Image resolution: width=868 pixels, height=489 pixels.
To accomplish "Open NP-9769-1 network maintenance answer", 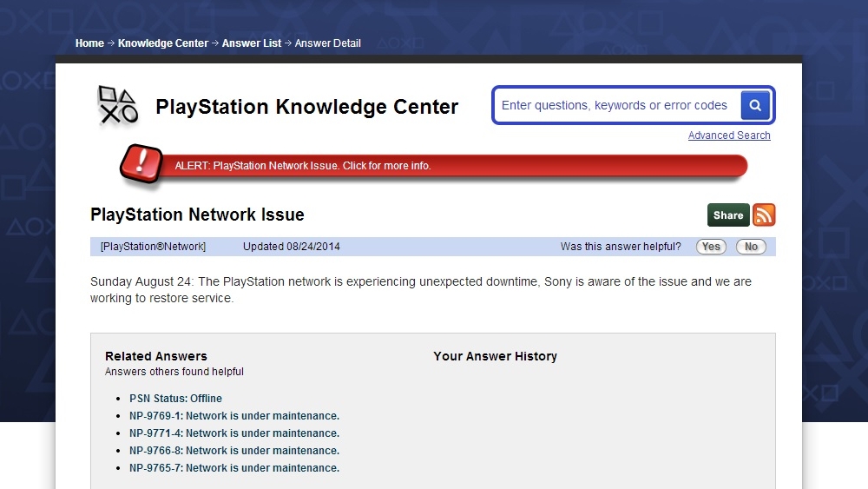I will pyautogui.click(x=234, y=416).
